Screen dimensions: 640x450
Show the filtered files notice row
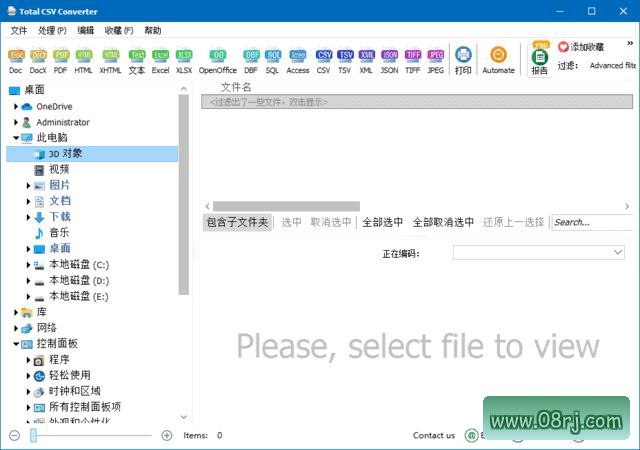417,102
